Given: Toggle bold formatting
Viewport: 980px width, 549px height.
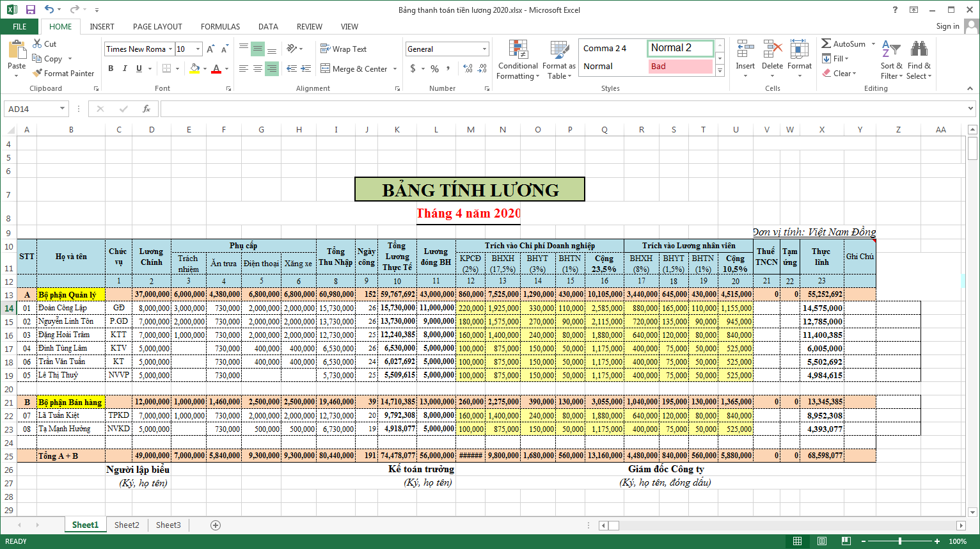Looking at the screenshot, I should [x=110, y=68].
